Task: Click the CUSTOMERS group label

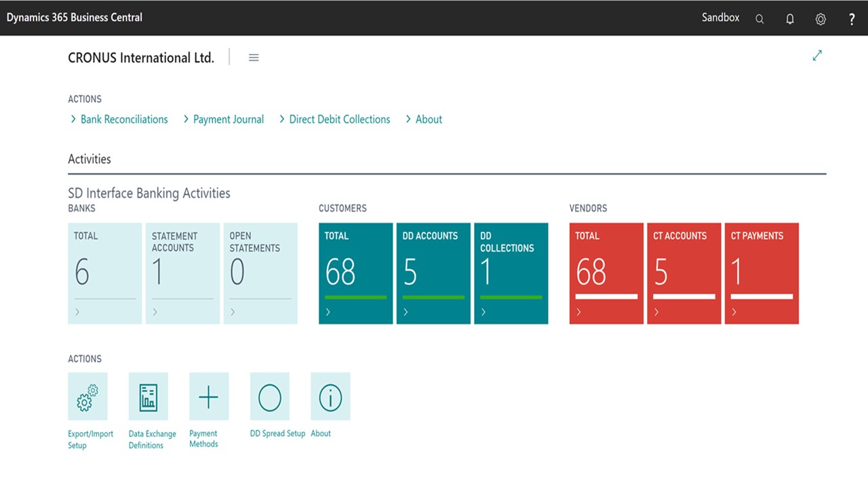Action: [x=342, y=208]
